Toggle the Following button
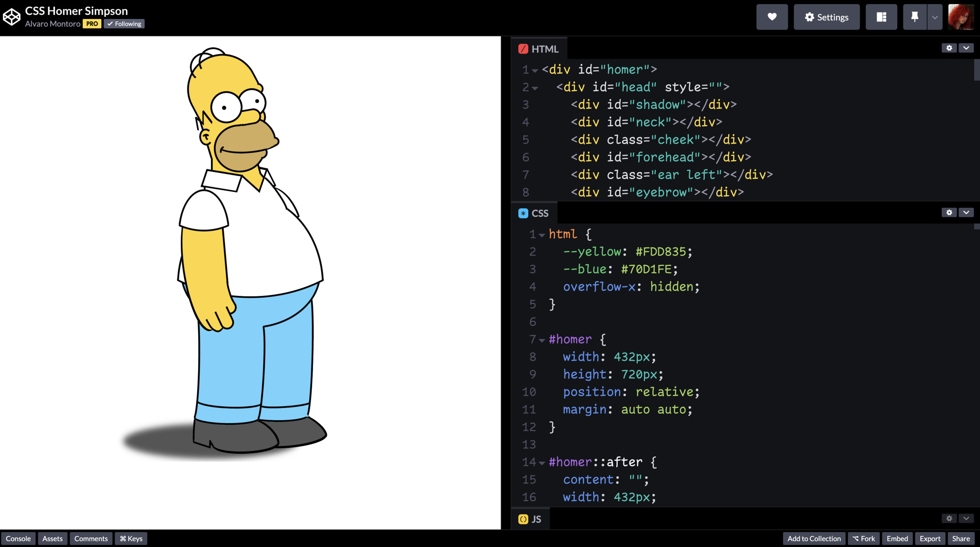The image size is (980, 547). [124, 24]
